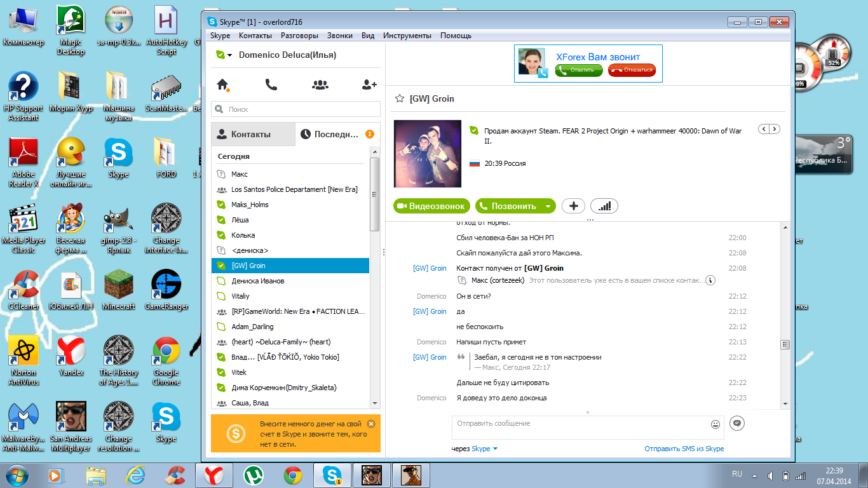Click the info icon beside Макс (cortezeek)

711,280
